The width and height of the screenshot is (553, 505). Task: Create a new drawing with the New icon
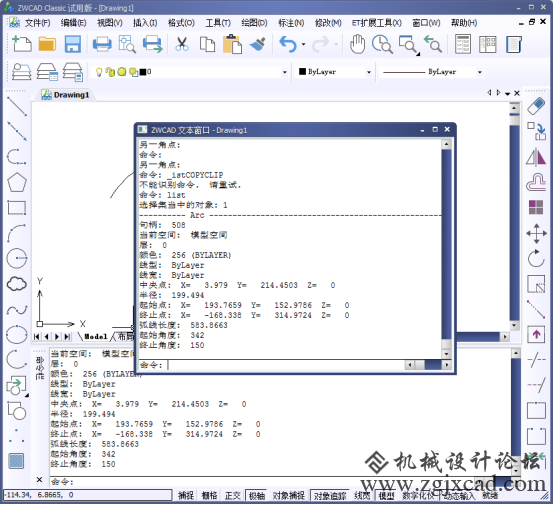coord(22,44)
